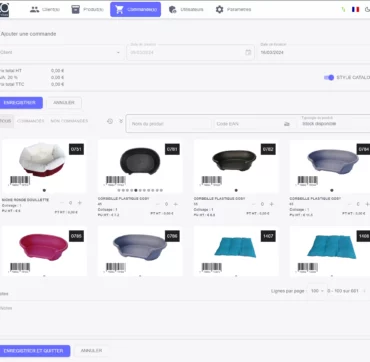Click the Nom du produit search field
370x362 pixels.
[170, 124]
